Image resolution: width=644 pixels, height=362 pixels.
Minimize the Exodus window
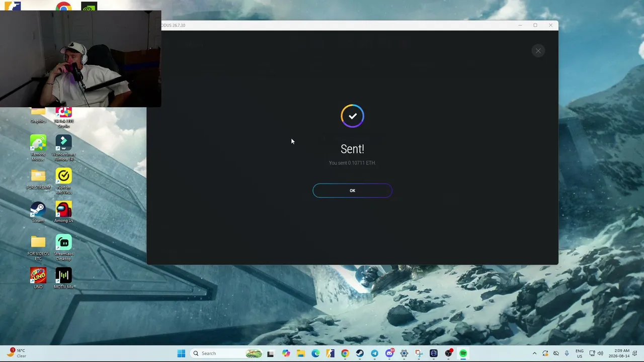[520, 25]
